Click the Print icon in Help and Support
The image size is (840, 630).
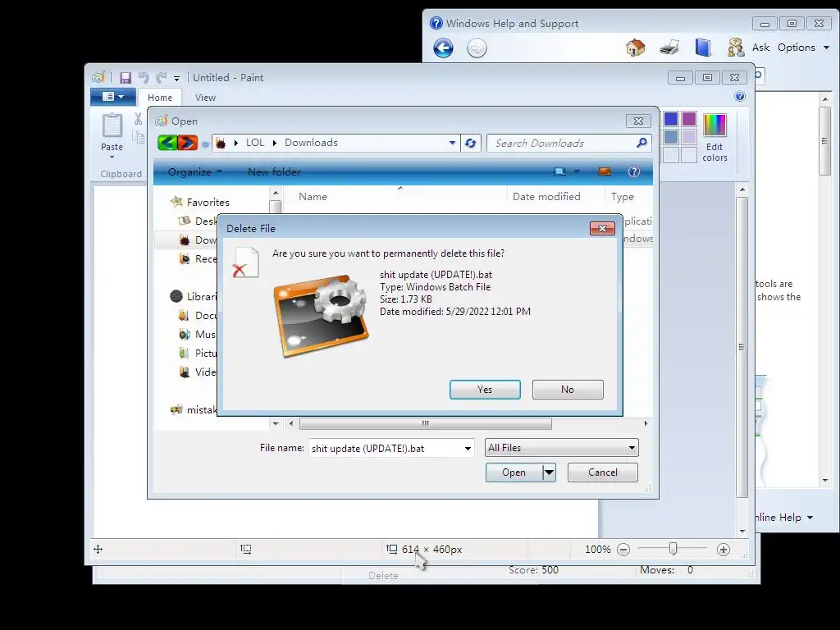tap(669, 48)
